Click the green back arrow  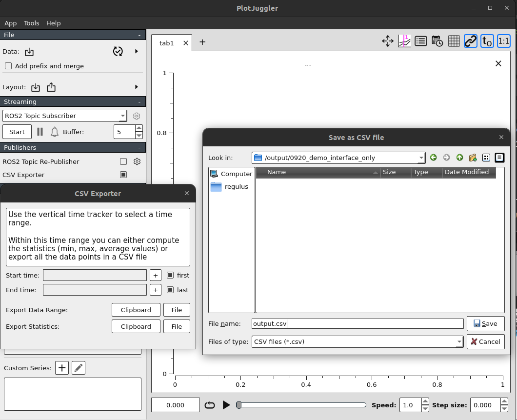[x=433, y=158]
